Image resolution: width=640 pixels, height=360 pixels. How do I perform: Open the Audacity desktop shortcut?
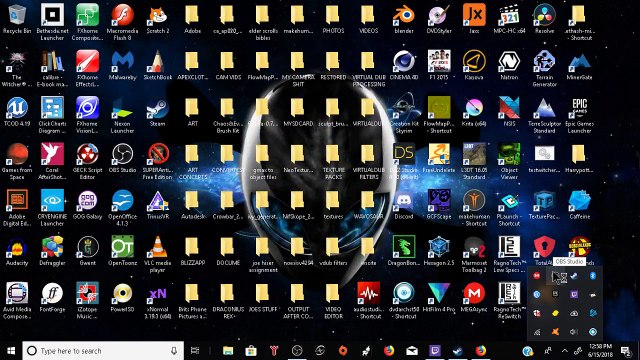tap(17, 251)
